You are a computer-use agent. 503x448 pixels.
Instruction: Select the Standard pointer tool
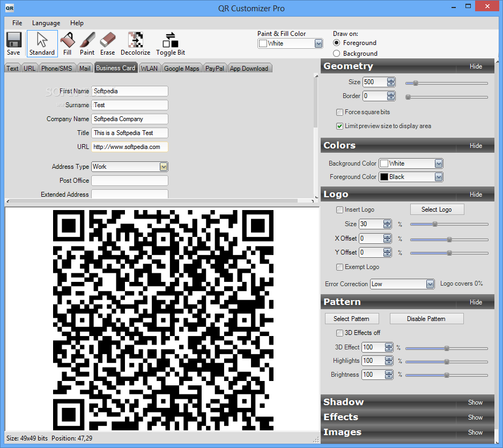pyautogui.click(x=42, y=43)
